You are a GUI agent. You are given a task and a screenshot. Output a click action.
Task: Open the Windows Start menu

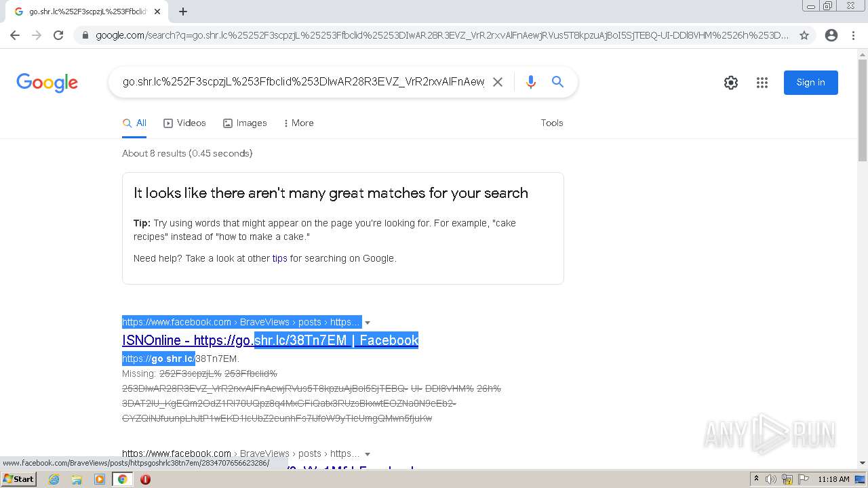(x=18, y=479)
